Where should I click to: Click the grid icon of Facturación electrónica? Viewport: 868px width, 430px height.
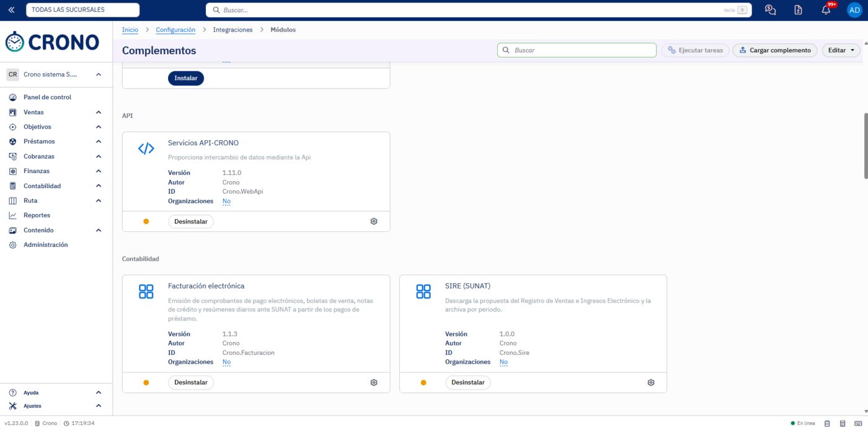click(146, 292)
